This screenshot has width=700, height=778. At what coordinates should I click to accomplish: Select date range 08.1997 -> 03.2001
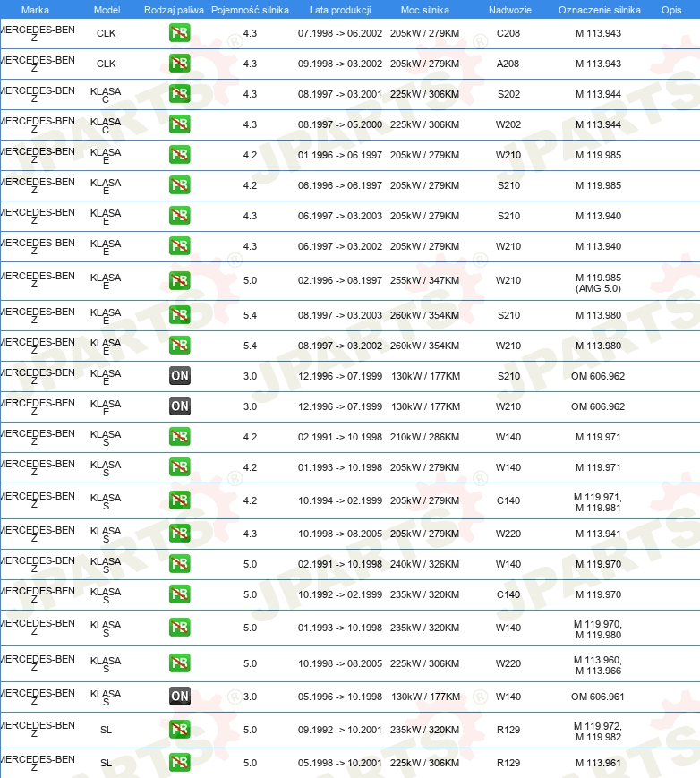(340, 94)
